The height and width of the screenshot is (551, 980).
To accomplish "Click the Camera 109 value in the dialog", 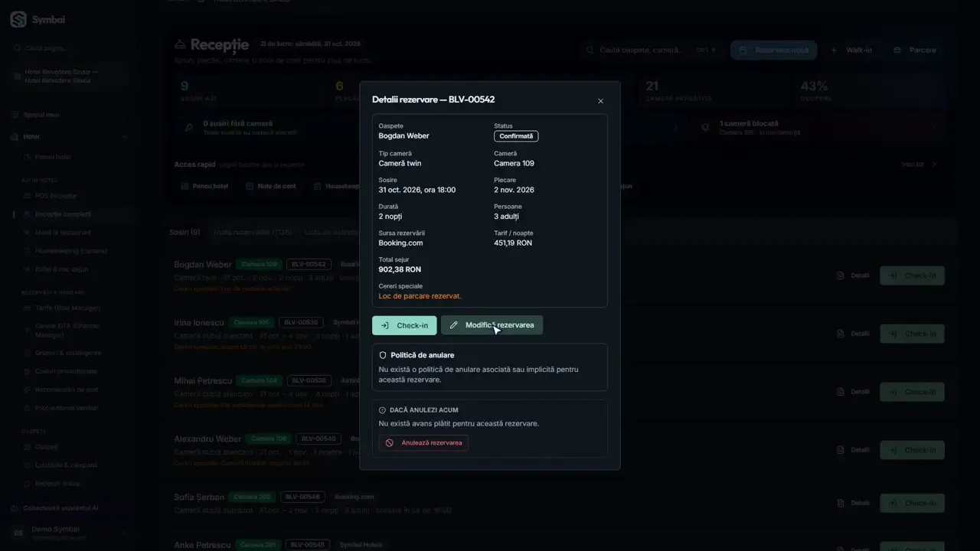I will click(514, 163).
